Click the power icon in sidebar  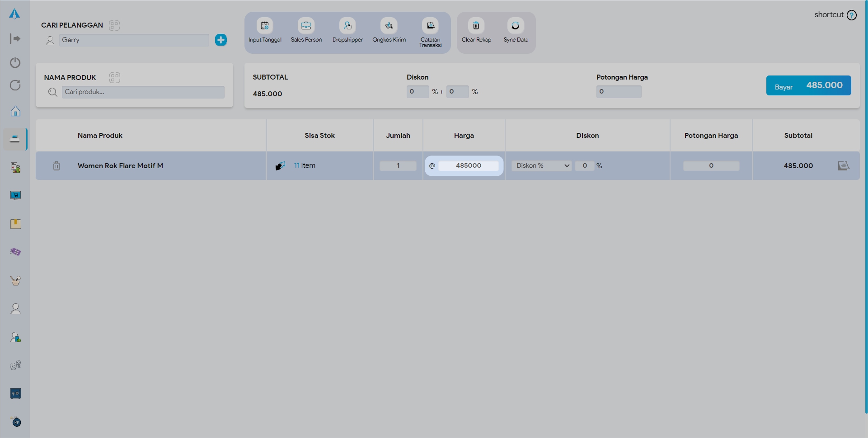tap(15, 62)
